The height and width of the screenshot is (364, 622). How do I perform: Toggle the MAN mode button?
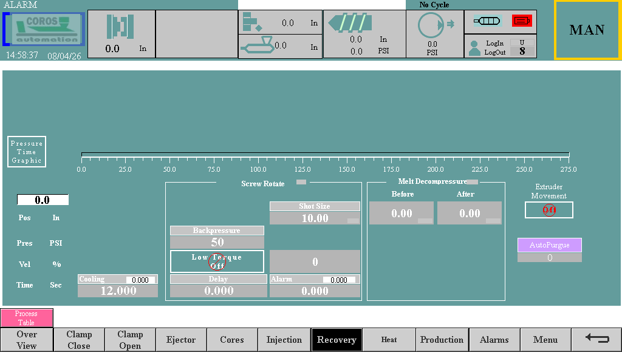(x=587, y=30)
